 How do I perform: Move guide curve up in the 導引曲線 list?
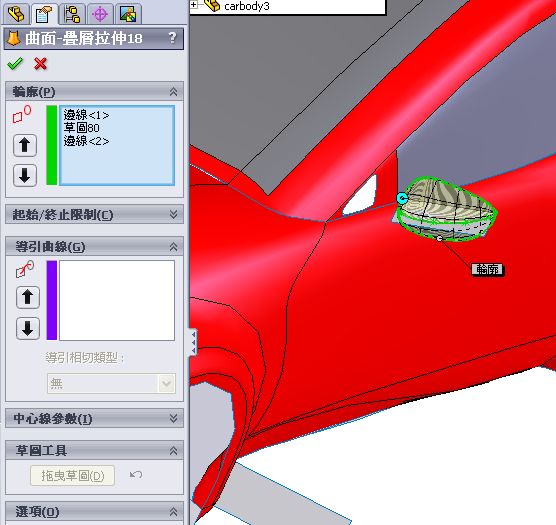tap(28, 297)
